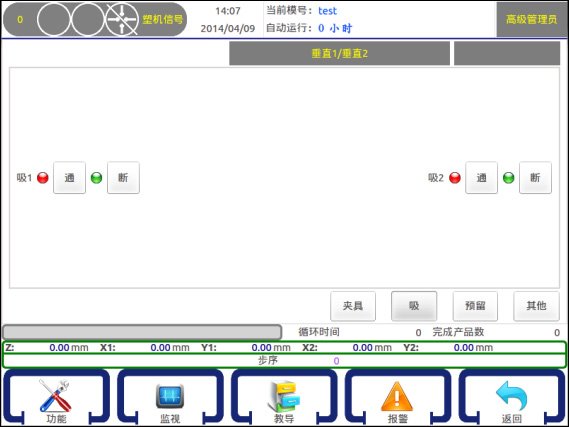Image resolution: width=569 pixels, height=427 pixels.
Task: Click the 14:07 time display
Action: (x=228, y=11)
